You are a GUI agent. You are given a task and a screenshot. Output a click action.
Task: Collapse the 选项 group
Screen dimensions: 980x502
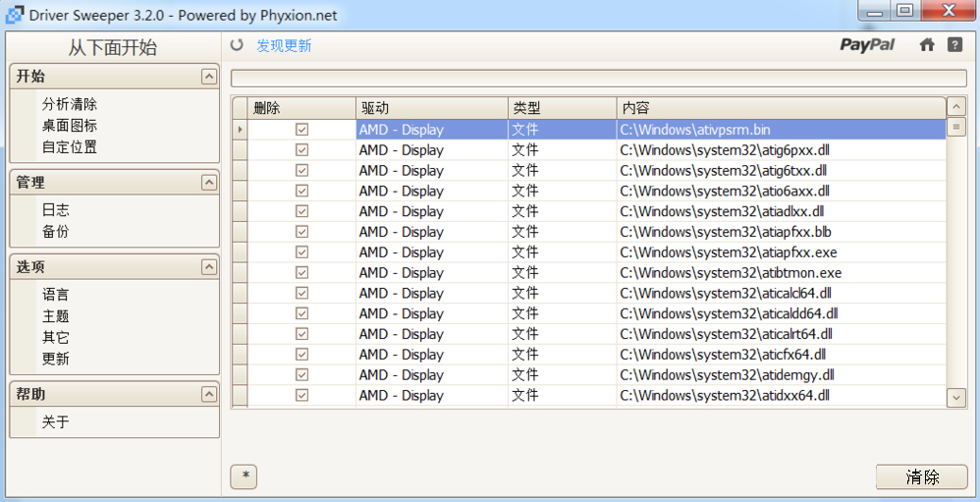click(208, 267)
